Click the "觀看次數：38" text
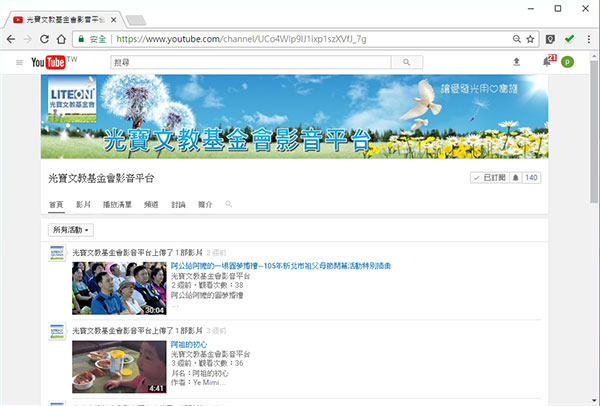The width and height of the screenshot is (600, 406). 220,285
